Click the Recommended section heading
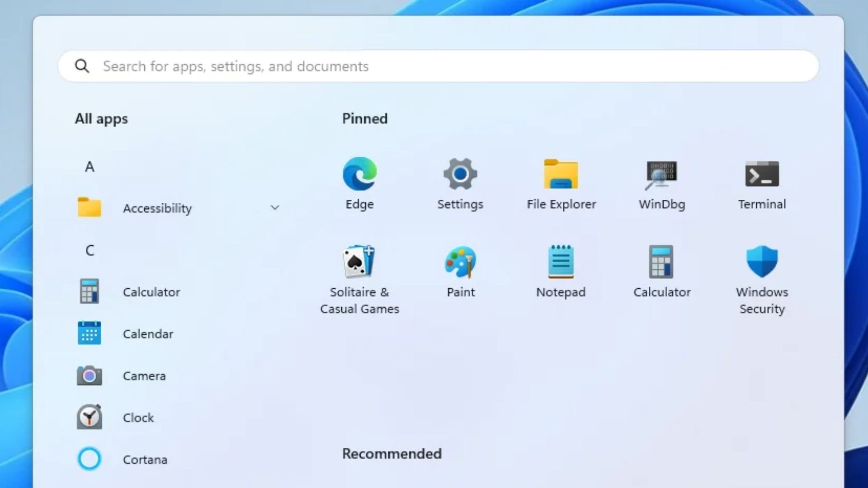The image size is (868, 488). point(392,454)
